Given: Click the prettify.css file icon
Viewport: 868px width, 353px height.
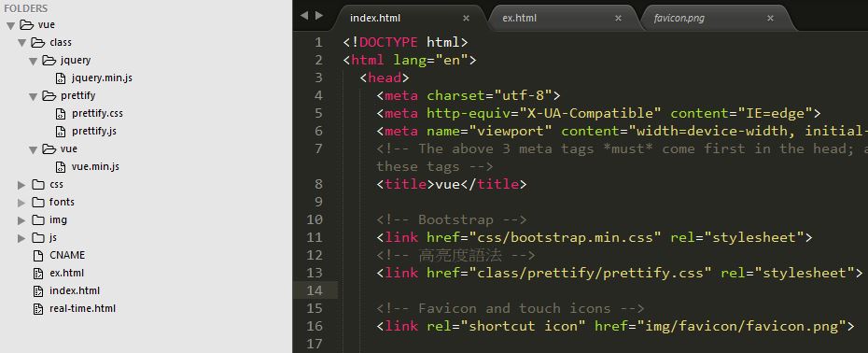Looking at the screenshot, I should pyautogui.click(x=61, y=114).
